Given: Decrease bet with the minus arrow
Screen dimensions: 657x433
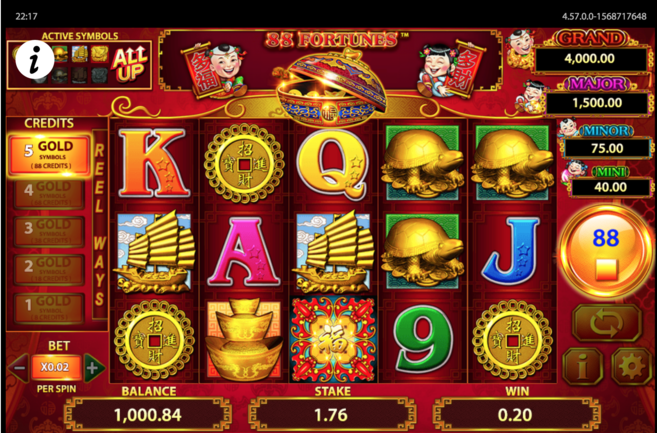Looking at the screenshot, I should (19, 368).
